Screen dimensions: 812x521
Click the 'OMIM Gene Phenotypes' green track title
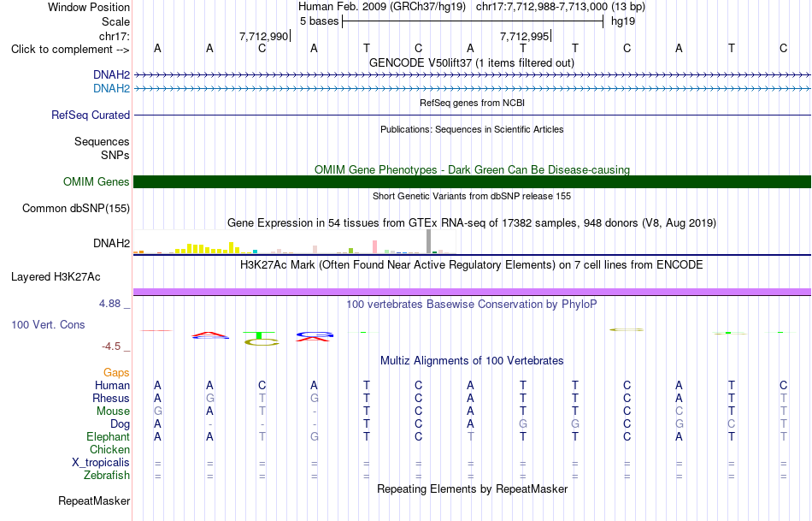point(472,169)
